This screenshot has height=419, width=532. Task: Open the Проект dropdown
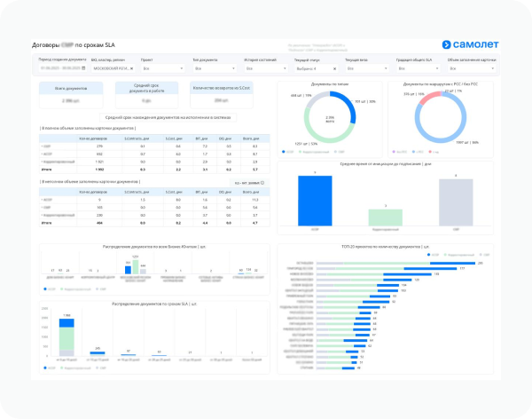163,68
